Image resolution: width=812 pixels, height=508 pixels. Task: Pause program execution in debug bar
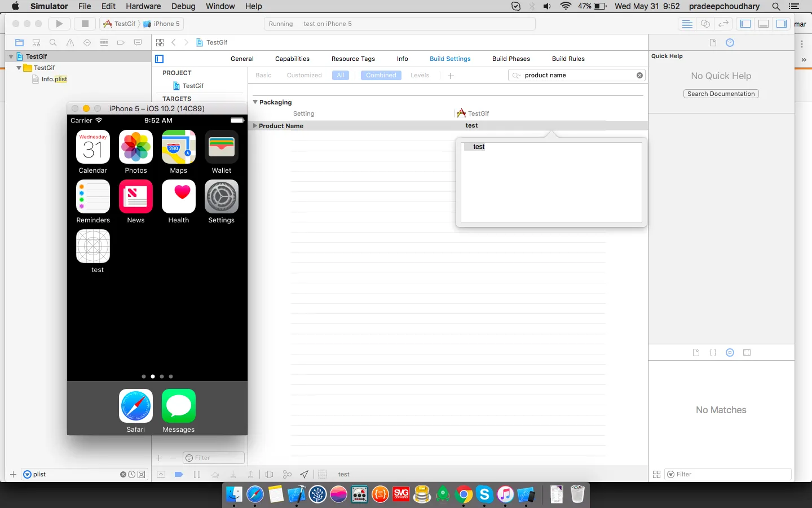click(x=197, y=475)
